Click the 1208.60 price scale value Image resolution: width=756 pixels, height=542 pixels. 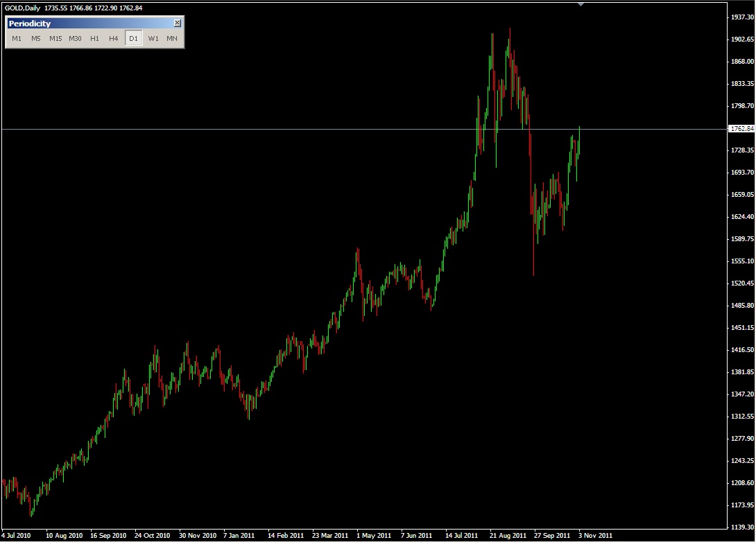pyautogui.click(x=742, y=482)
